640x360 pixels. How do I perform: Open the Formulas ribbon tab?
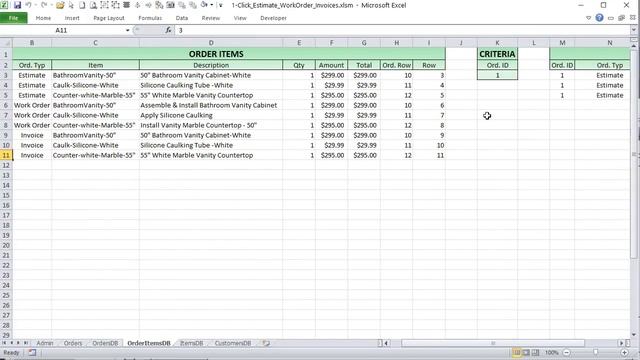click(150, 18)
